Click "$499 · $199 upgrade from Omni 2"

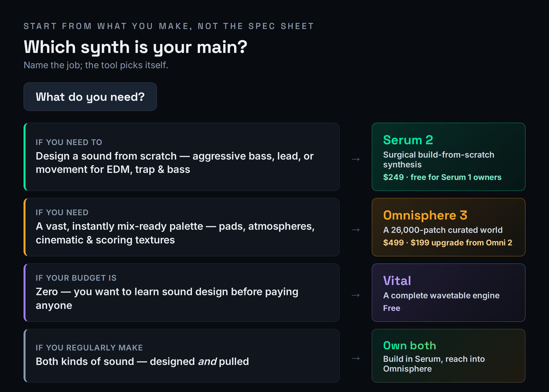[447, 243]
